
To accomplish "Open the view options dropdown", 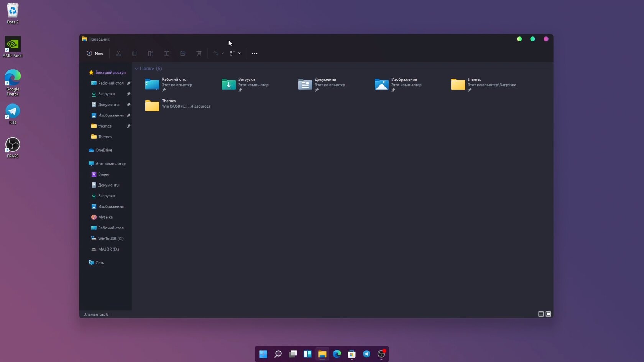I will point(235,53).
